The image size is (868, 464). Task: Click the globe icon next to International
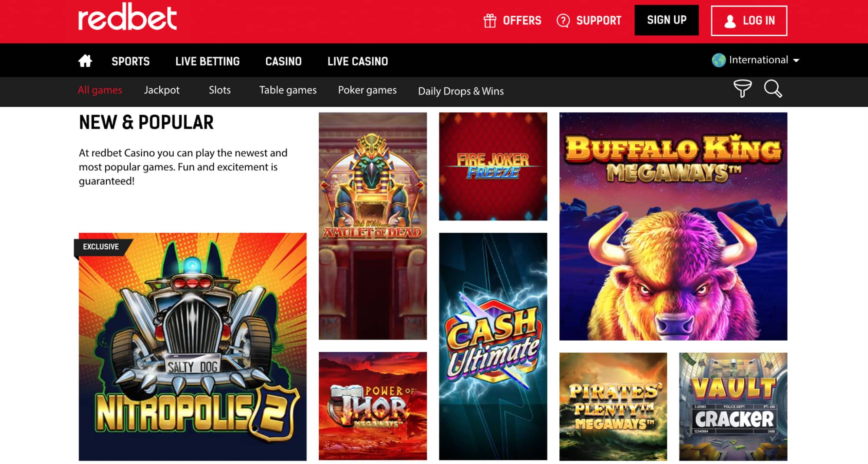coord(719,60)
